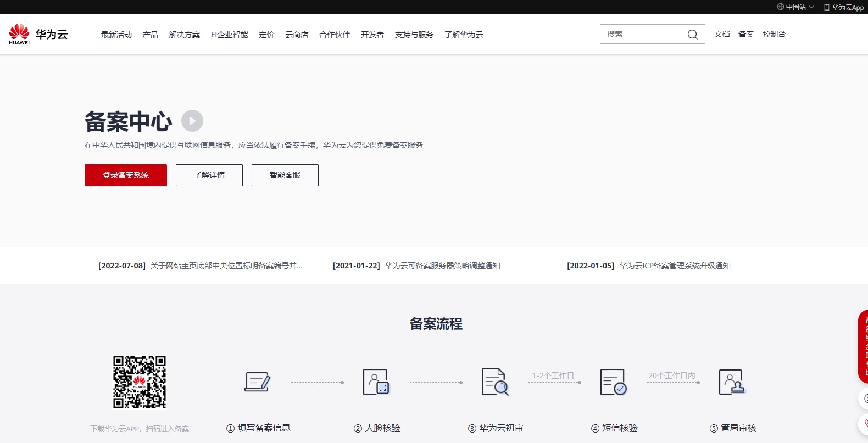Click the 下载华为云APP，扫码进入备案 caption
The width and height of the screenshot is (868, 443).
[x=140, y=429]
